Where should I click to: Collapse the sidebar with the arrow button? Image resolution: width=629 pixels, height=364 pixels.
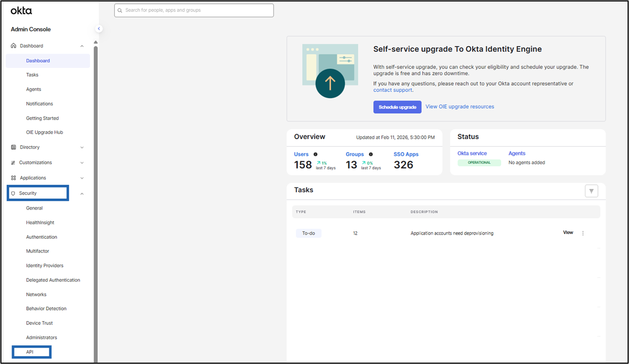(x=99, y=29)
